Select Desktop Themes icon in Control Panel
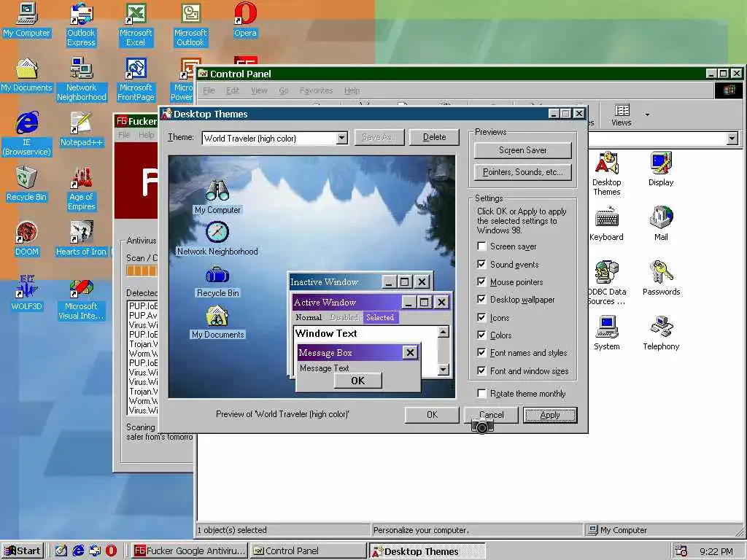 606,174
